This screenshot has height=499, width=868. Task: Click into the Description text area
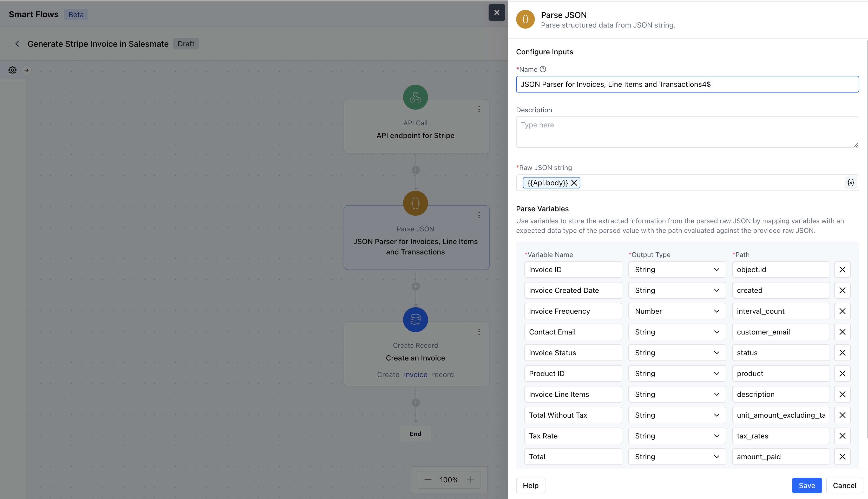click(x=687, y=132)
